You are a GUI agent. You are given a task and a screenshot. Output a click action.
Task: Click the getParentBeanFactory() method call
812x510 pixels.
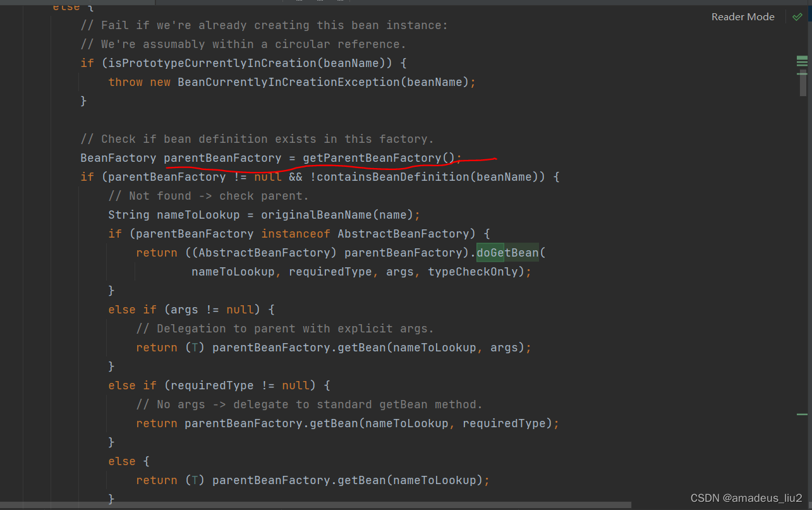pos(379,158)
